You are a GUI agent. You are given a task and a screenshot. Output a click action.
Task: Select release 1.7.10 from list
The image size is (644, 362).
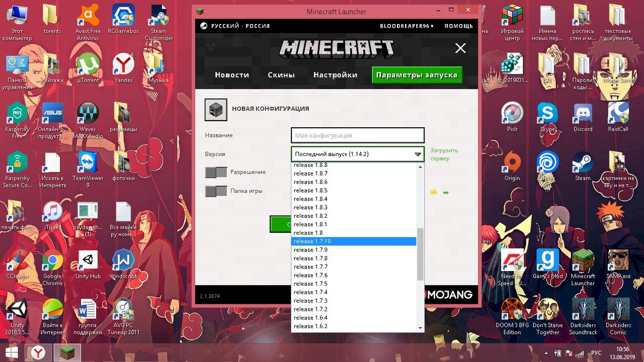(x=354, y=241)
